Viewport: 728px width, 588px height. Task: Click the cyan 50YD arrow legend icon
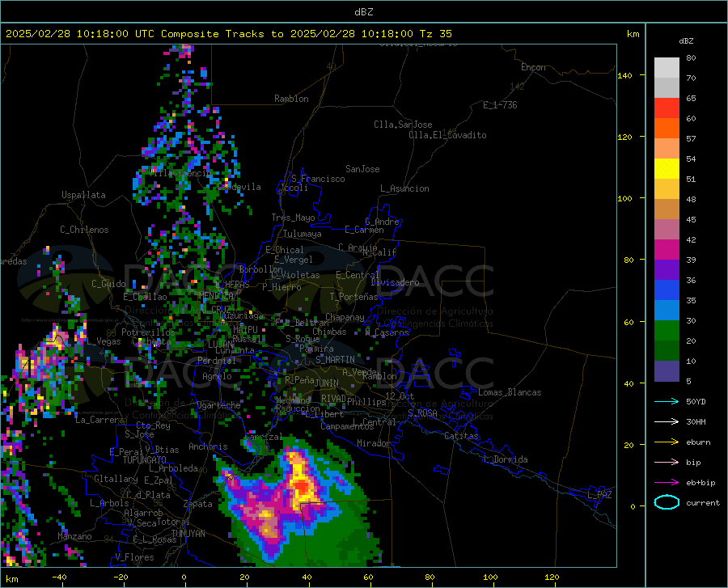click(x=667, y=401)
